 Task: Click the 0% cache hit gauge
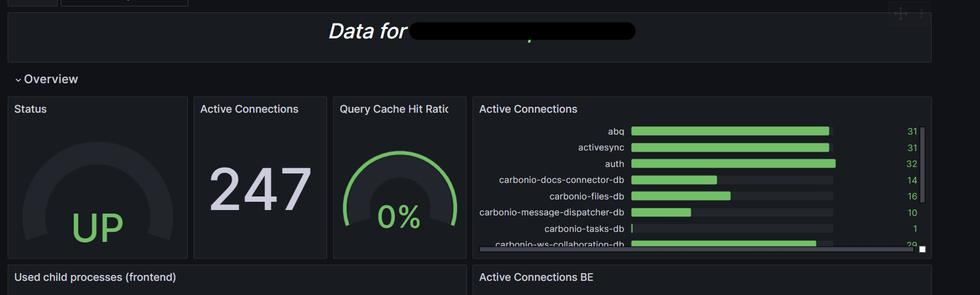400,216
